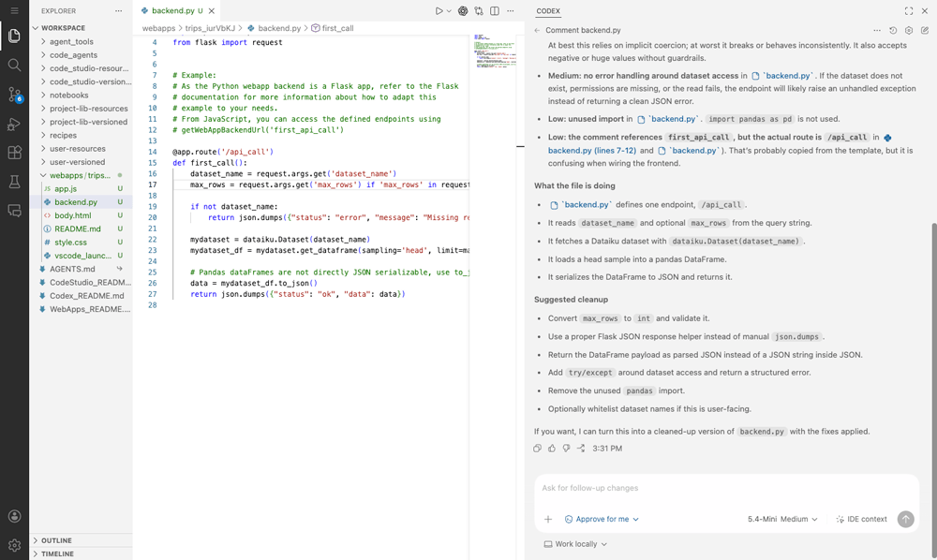
Task: Open Approve for me dropdown
Action: click(x=602, y=519)
